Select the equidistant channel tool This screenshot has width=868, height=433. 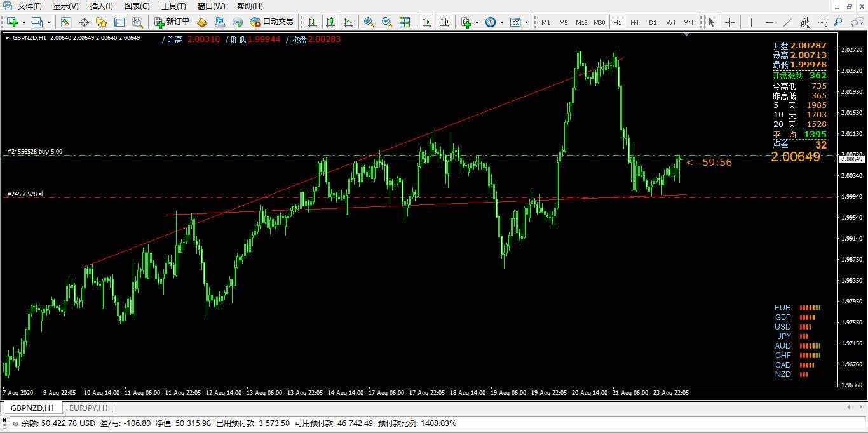coord(804,22)
